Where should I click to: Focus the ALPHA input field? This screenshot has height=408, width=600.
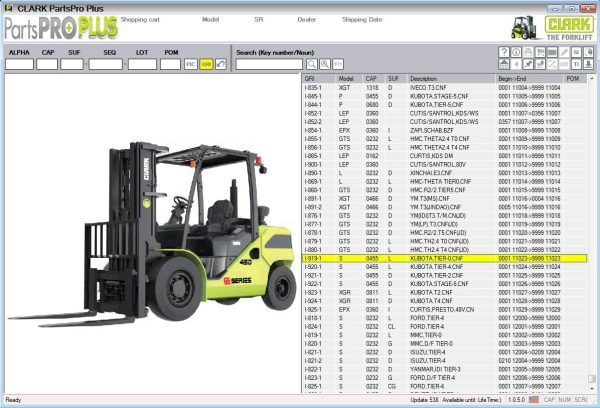pos(20,64)
